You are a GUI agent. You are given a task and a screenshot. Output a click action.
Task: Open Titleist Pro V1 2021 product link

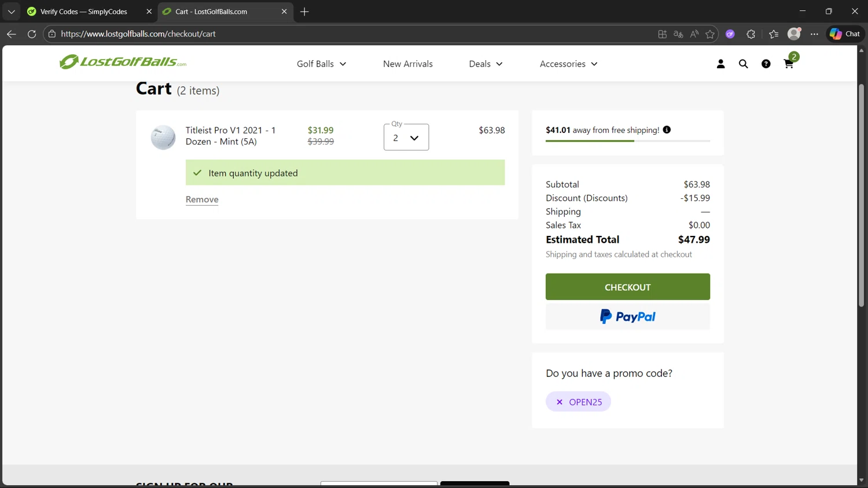pos(231,136)
